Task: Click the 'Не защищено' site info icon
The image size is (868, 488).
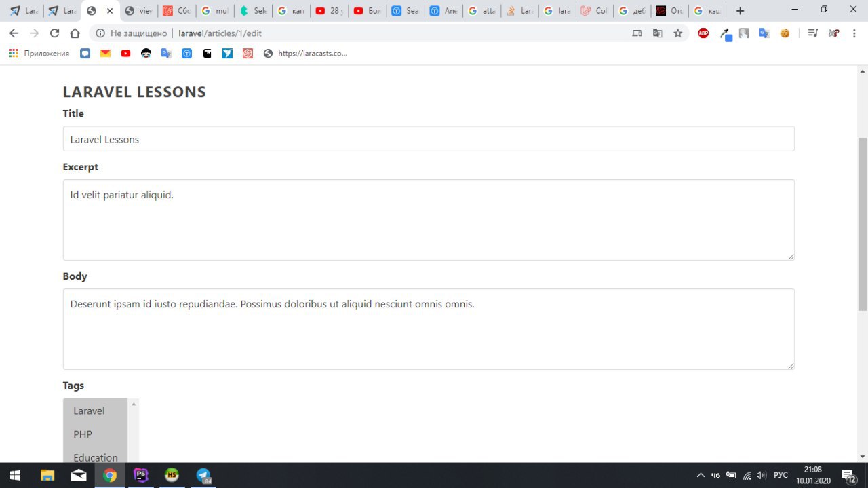Action: (x=100, y=33)
